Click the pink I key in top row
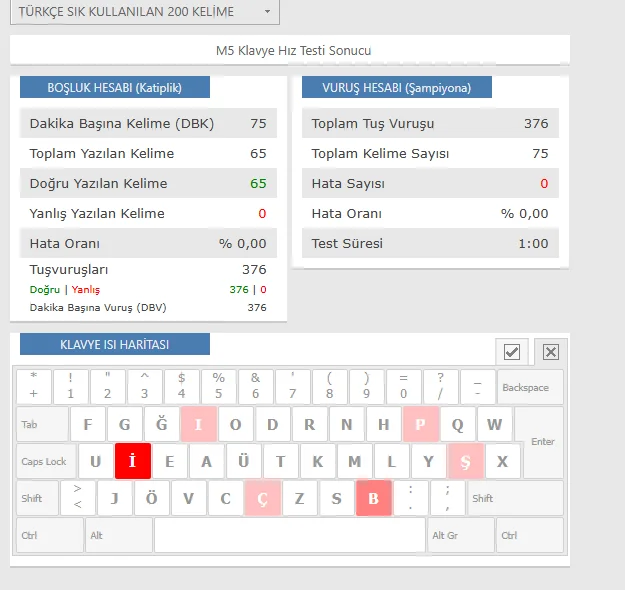Screen dimensions: 625x590 [199, 424]
